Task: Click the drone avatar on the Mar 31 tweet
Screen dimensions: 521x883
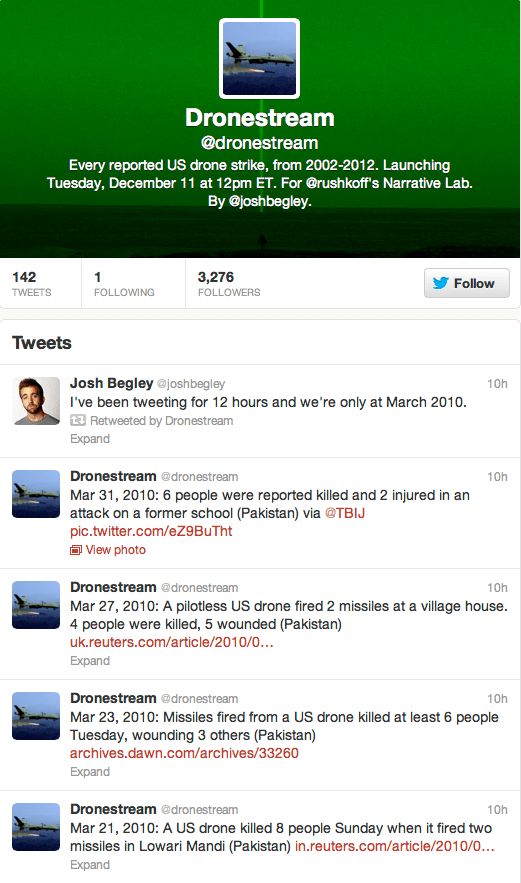Action: [36, 494]
